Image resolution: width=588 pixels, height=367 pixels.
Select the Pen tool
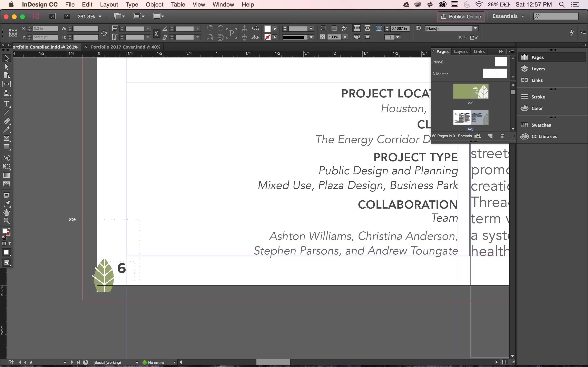click(6, 121)
